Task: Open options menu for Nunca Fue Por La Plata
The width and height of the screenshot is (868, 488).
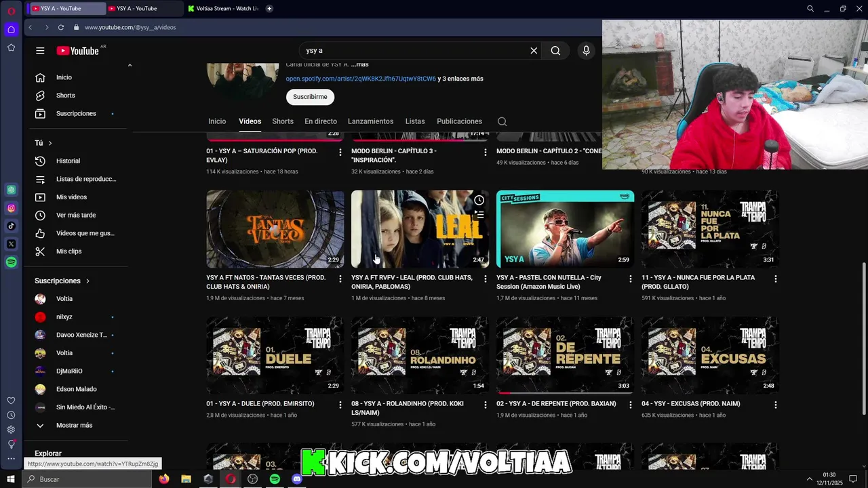Action: [776, 279]
